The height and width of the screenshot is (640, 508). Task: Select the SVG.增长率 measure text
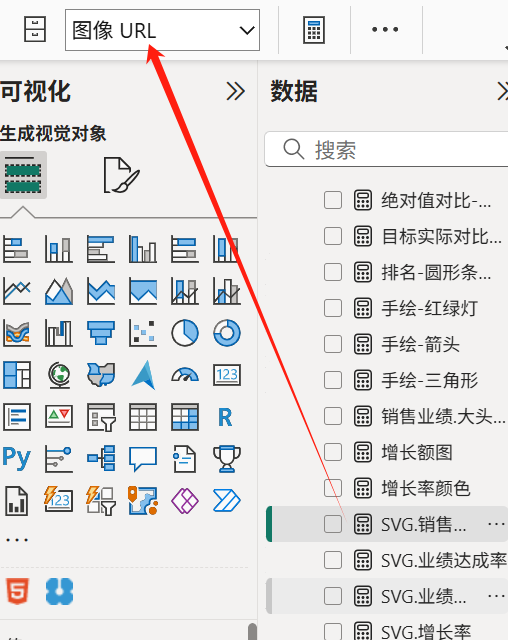426,632
